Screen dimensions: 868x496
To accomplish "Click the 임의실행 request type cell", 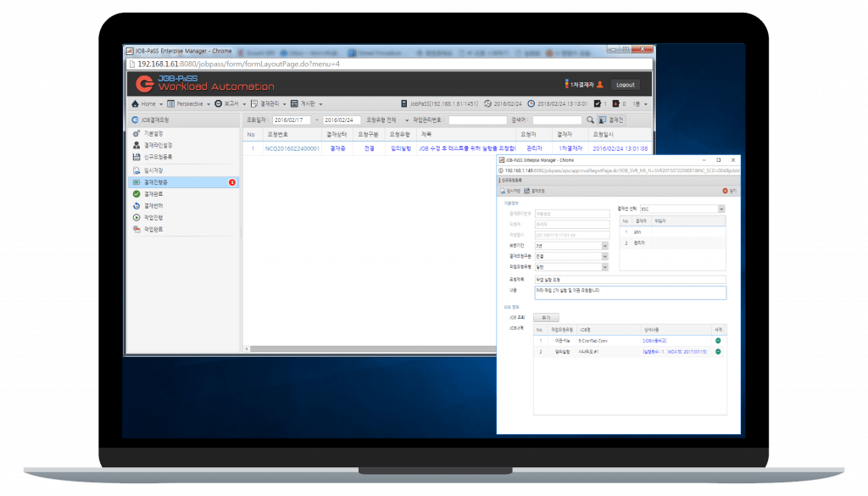I will [401, 148].
